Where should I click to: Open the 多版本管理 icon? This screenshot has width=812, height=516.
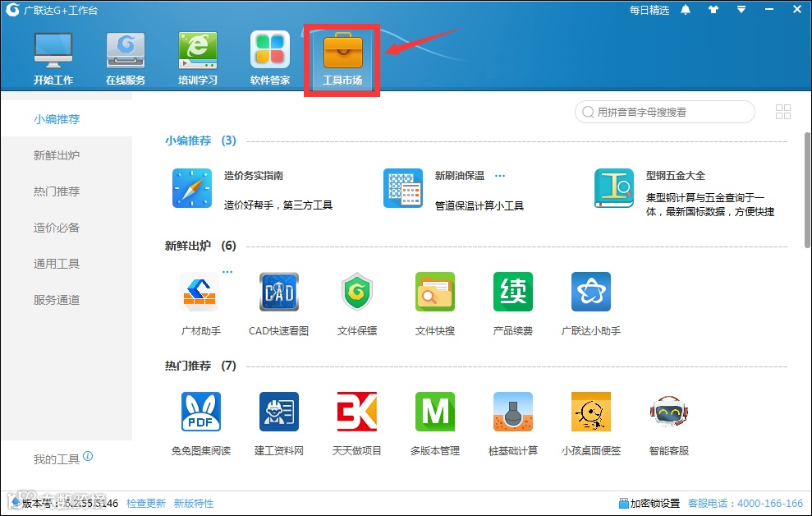[435, 412]
